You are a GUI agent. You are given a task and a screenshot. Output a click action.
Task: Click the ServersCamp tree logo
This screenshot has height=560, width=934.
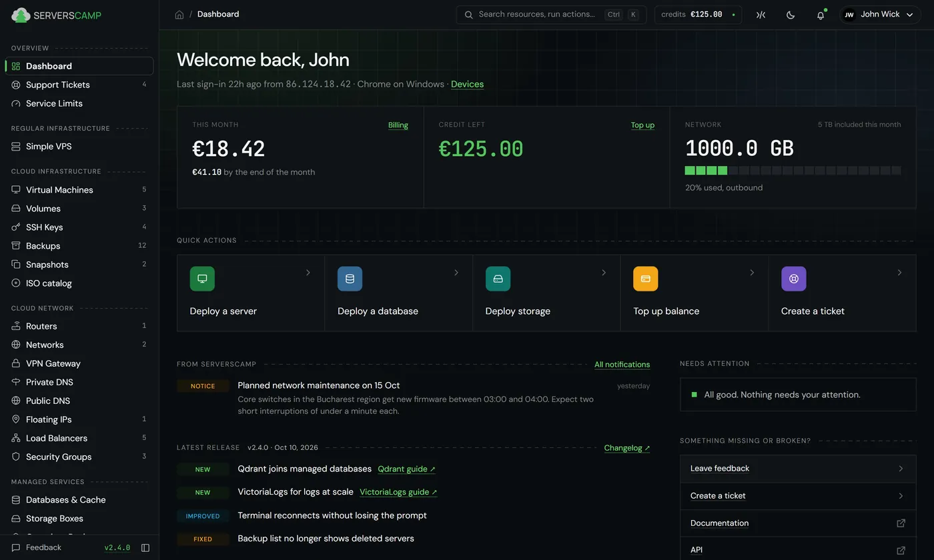point(21,15)
